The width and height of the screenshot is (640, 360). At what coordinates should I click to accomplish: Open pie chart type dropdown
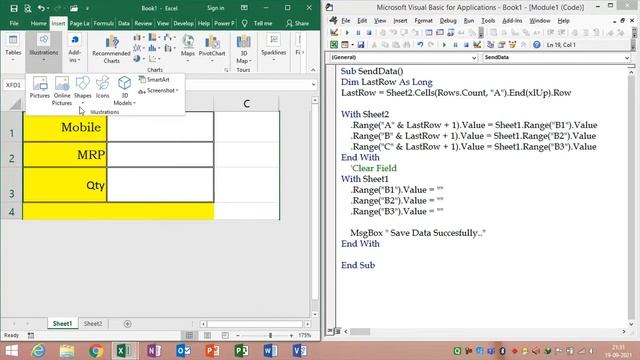(x=139, y=59)
